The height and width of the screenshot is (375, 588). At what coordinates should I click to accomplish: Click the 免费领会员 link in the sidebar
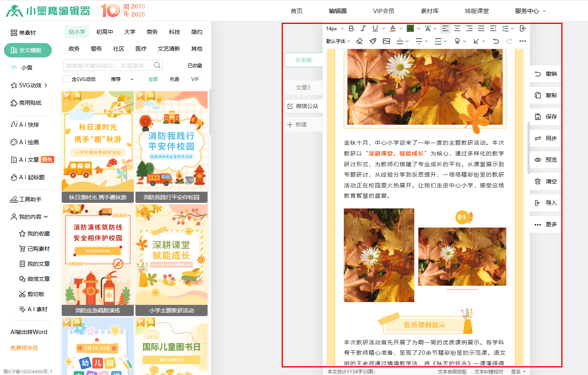(24, 348)
